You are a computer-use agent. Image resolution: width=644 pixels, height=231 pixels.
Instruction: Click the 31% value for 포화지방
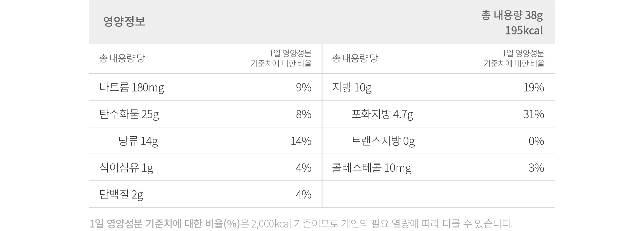534,114
